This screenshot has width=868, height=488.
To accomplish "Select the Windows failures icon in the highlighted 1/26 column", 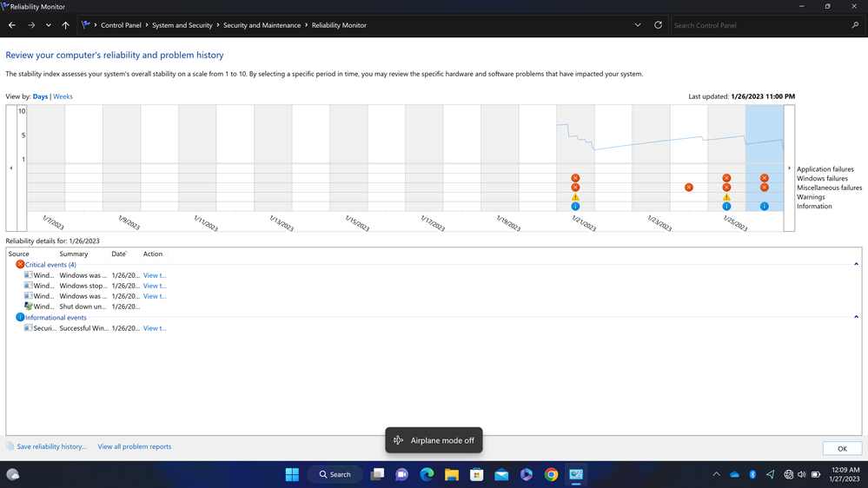I will click(x=764, y=178).
